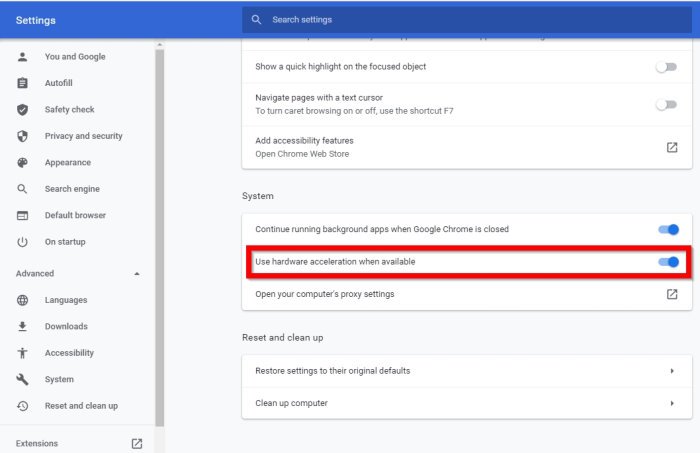Click the Downloads arrow icon

coord(22,327)
